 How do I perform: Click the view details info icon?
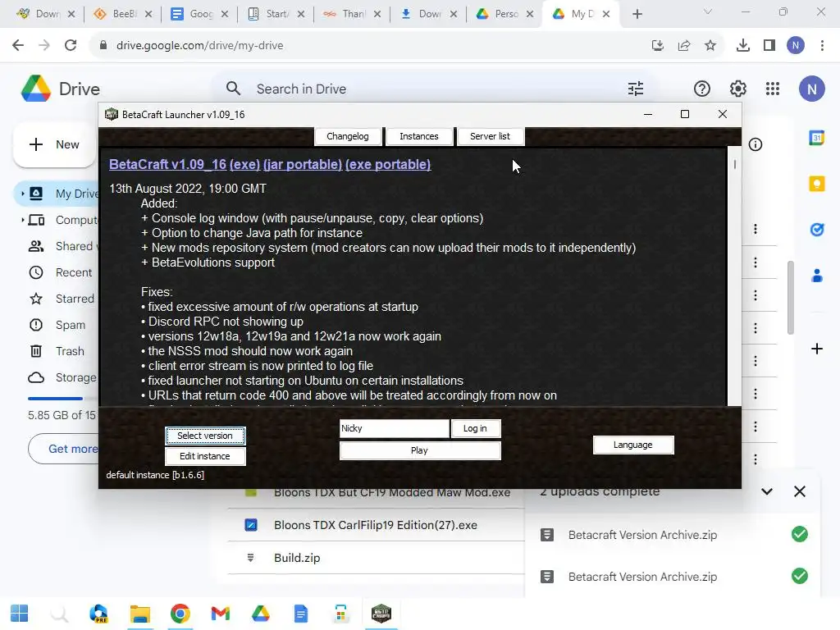point(756,144)
